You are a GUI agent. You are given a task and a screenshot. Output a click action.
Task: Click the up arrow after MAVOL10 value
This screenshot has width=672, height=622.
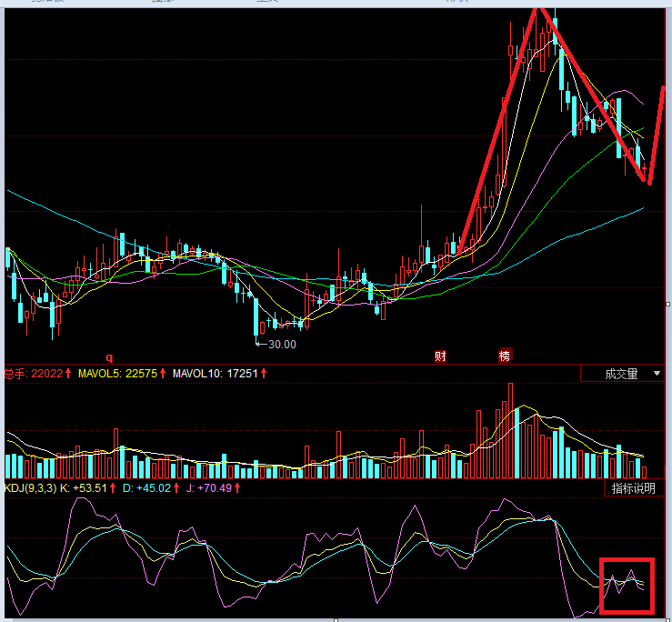[264, 374]
